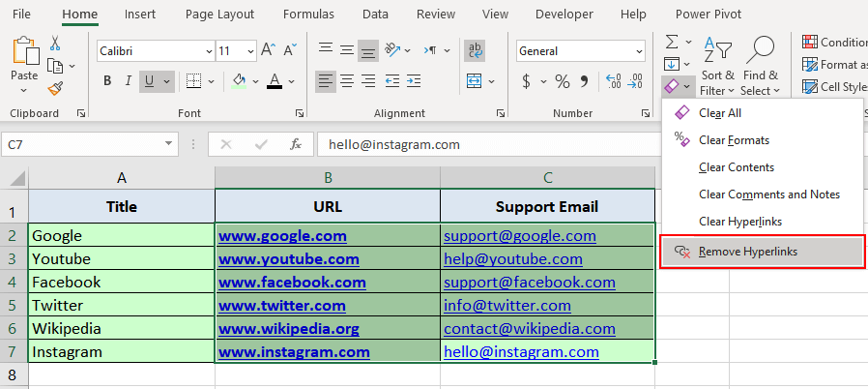Click the info@twitter.com email link
868x389 pixels.
[x=507, y=306]
